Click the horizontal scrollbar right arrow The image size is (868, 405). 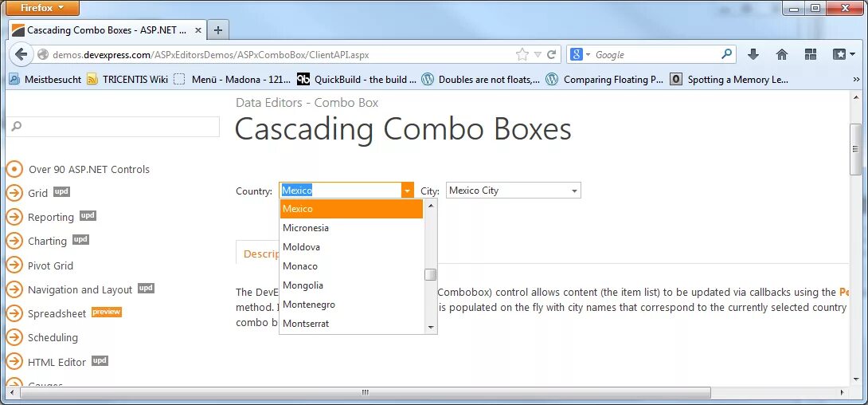[x=843, y=392]
